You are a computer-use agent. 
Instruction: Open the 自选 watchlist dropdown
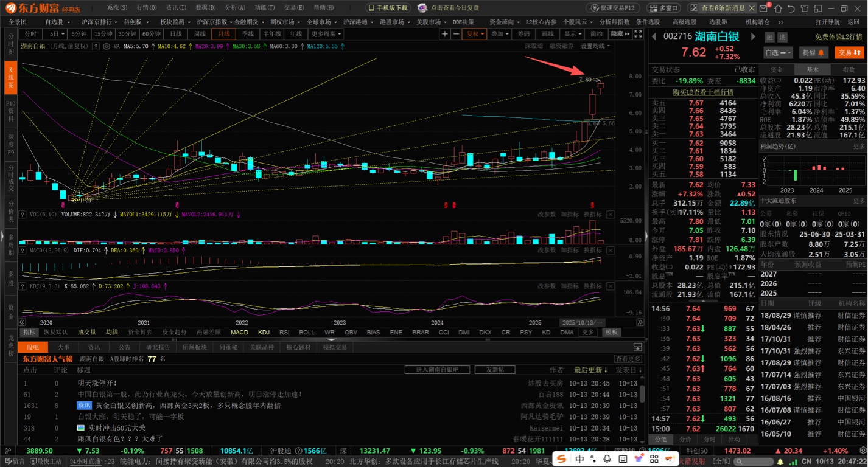coord(779,53)
